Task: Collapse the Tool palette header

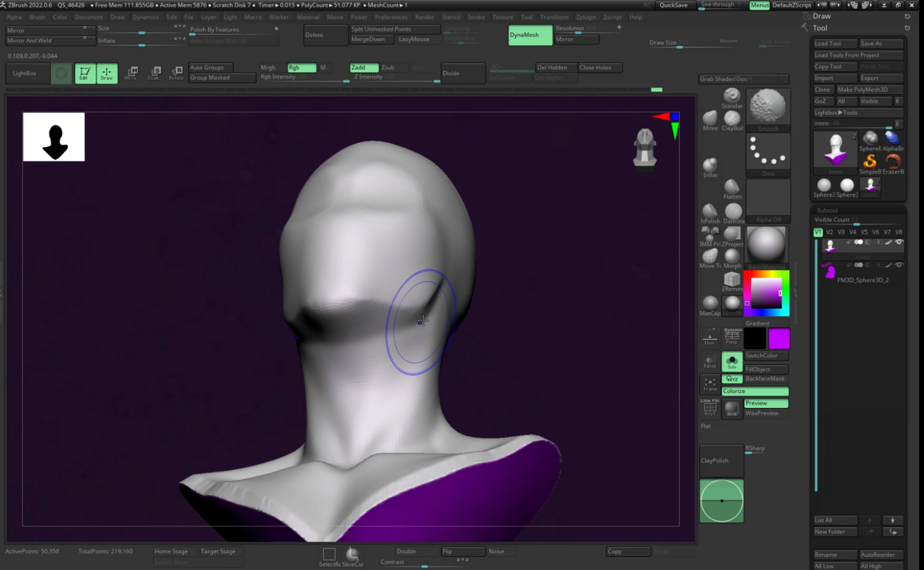Action: [820, 28]
